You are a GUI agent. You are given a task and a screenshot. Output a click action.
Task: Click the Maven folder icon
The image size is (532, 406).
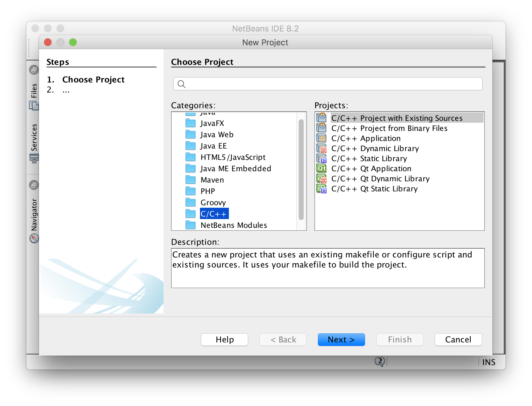click(x=191, y=180)
